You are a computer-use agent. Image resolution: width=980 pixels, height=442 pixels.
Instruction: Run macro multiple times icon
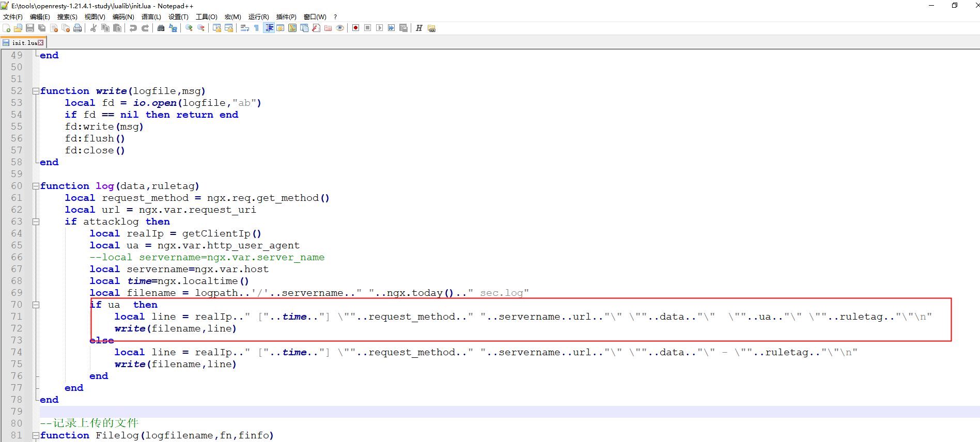392,28
